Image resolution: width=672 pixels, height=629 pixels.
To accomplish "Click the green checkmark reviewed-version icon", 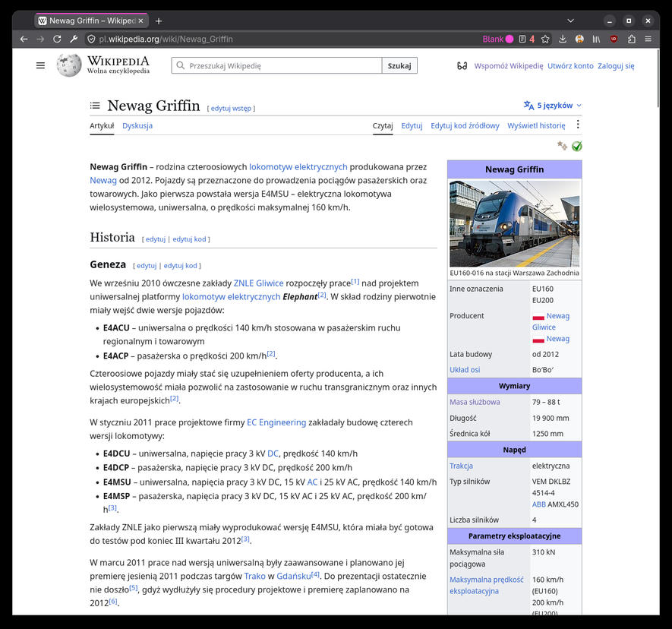I will point(577,146).
